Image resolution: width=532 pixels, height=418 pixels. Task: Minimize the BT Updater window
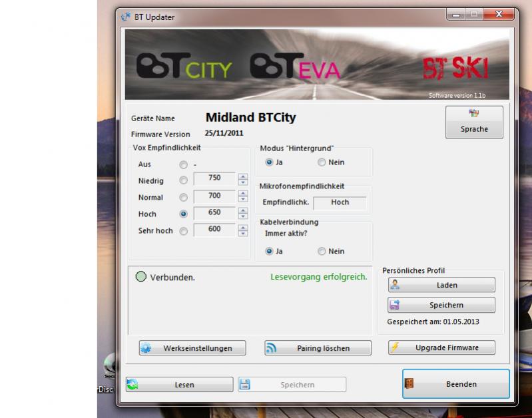pyautogui.click(x=456, y=15)
